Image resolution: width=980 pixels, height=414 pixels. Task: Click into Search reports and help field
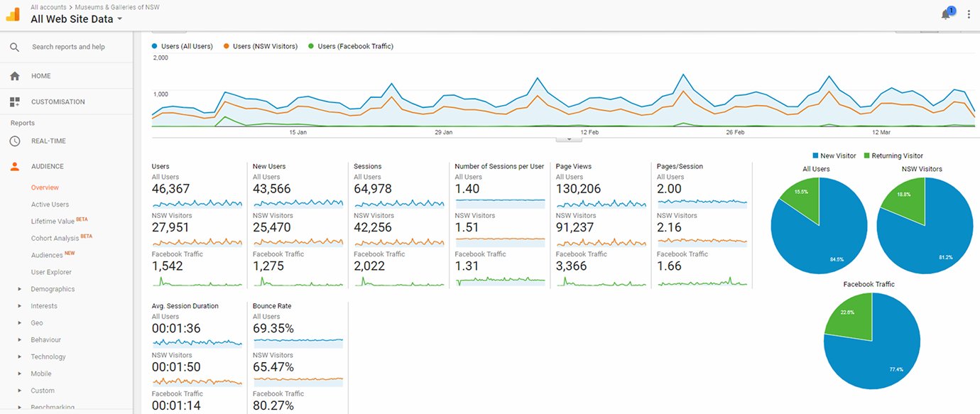pos(68,47)
